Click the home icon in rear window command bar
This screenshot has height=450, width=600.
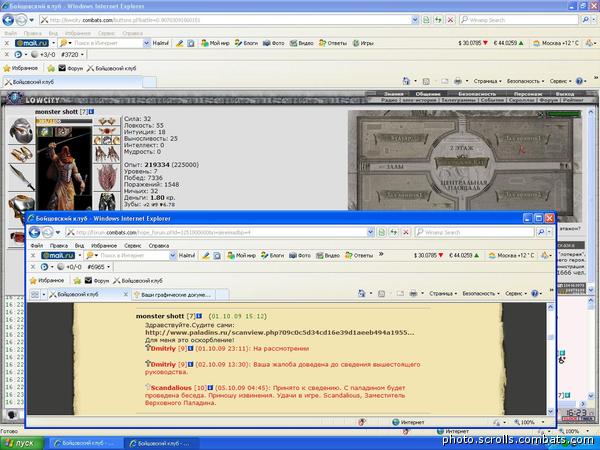point(406,81)
